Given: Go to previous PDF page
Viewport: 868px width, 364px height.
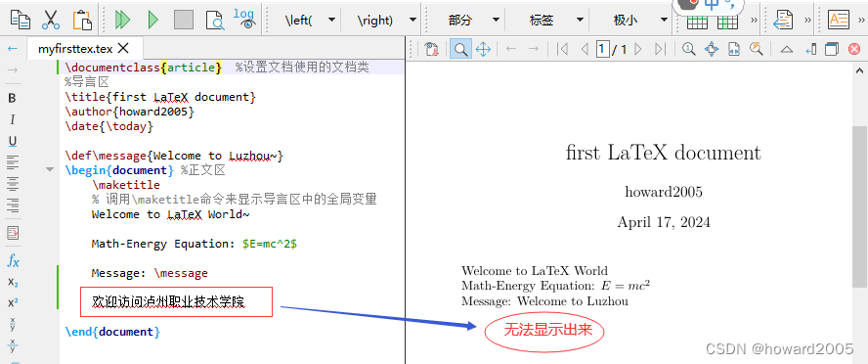Looking at the screenshot, I should [584, 49].
